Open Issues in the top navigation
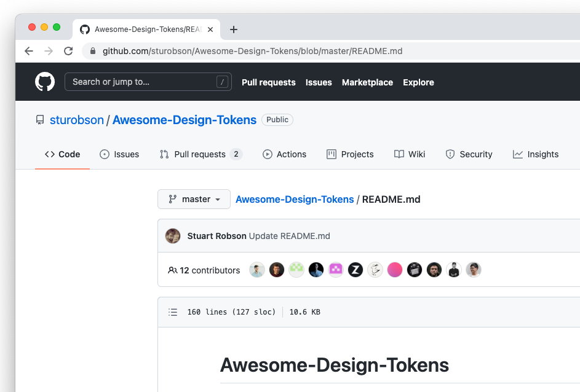 pos(319,82)
